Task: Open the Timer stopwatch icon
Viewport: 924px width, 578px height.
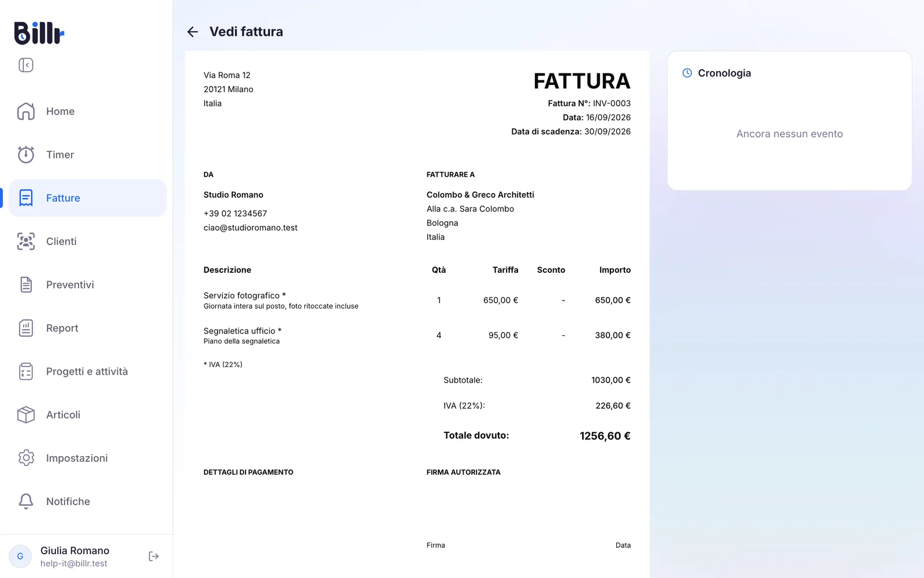Action: tap(26, 154)
